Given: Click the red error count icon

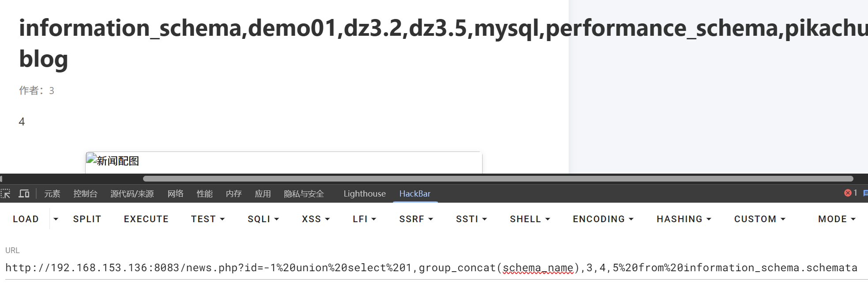Looking at the screenshot, I should pos(848,193).
